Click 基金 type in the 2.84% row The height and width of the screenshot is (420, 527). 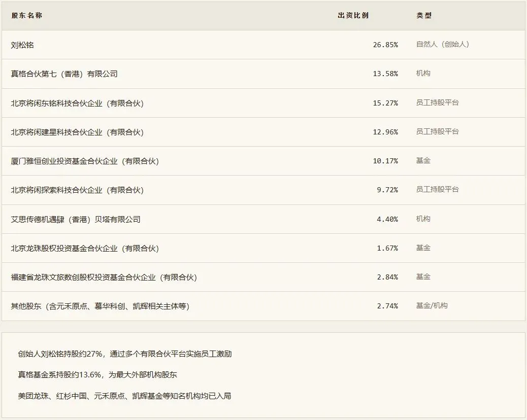pos(423,276)
